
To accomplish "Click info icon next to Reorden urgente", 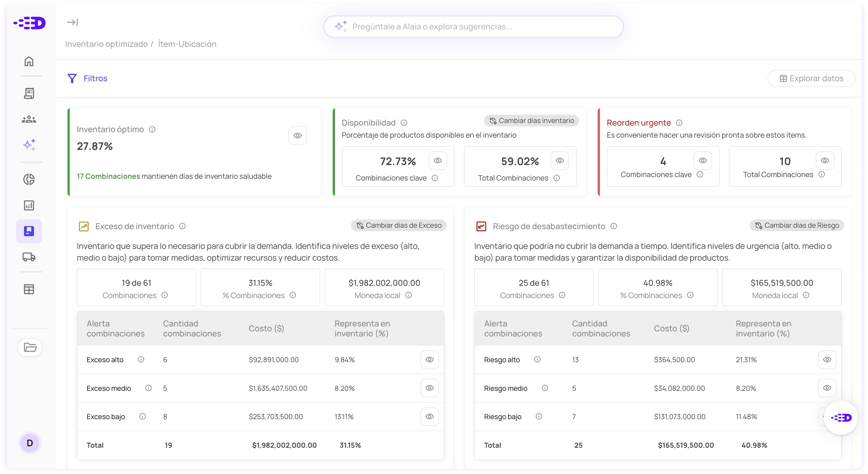I will pyautogui.click(x=679, y=123).
